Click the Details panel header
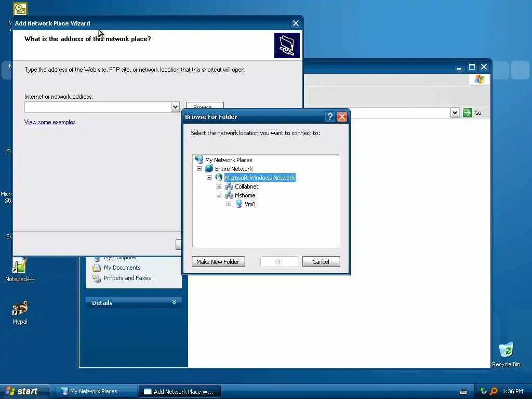This screenshot has height=399, width=532. coord(134,302)
